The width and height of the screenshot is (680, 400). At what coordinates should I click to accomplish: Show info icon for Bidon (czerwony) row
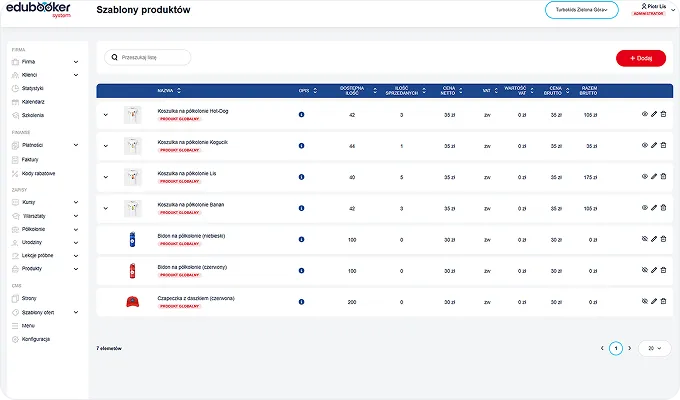click(302, 270)
